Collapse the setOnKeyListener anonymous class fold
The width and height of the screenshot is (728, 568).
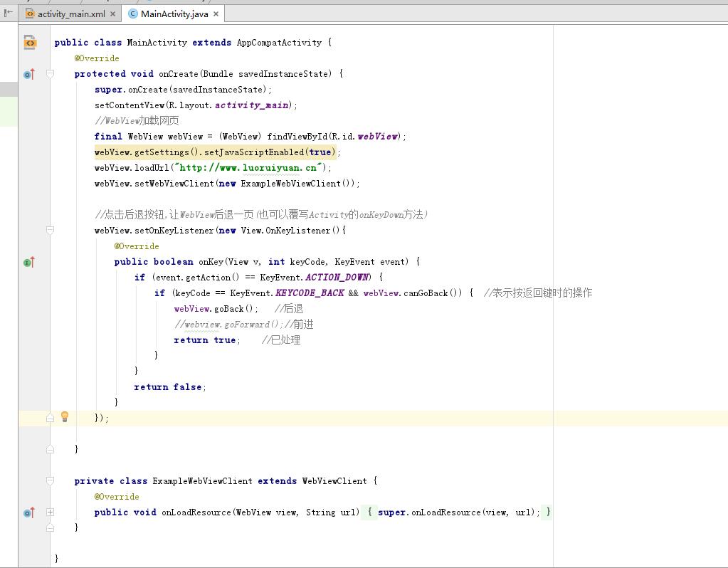[50, 230]
